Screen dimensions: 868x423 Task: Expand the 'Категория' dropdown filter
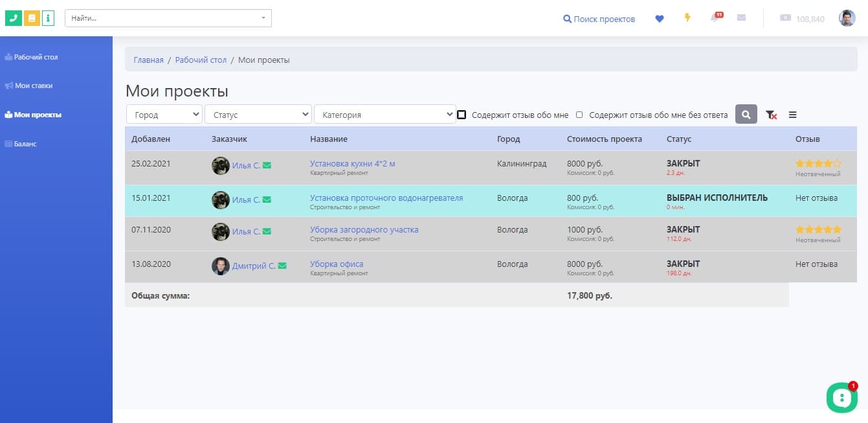[384, 115]
